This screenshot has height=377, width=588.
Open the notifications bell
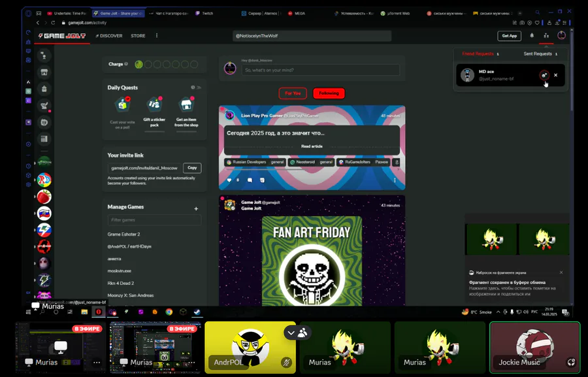(532, 36)
